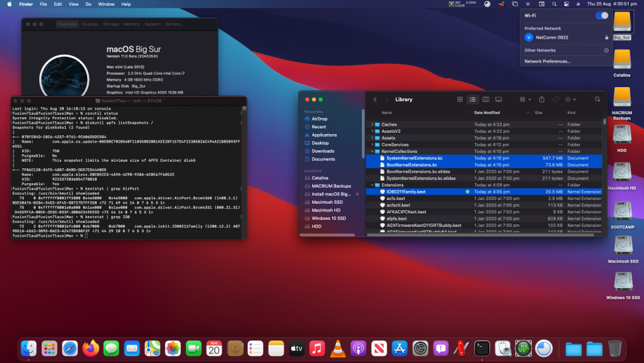Click Spotlight search in menu bar

554,4
